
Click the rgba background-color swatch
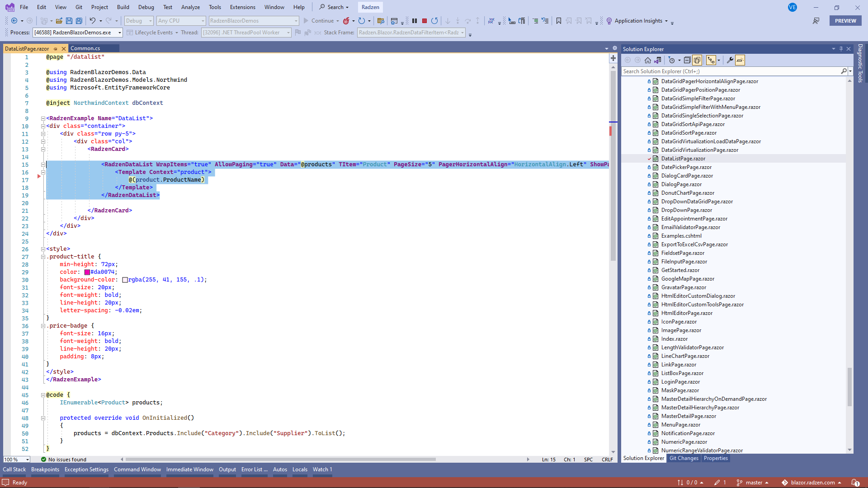pos(125,280)
